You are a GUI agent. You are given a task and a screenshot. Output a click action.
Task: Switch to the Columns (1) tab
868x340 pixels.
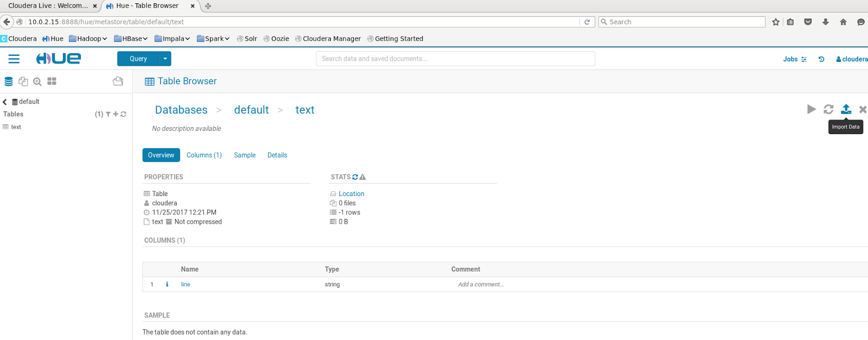204,155
